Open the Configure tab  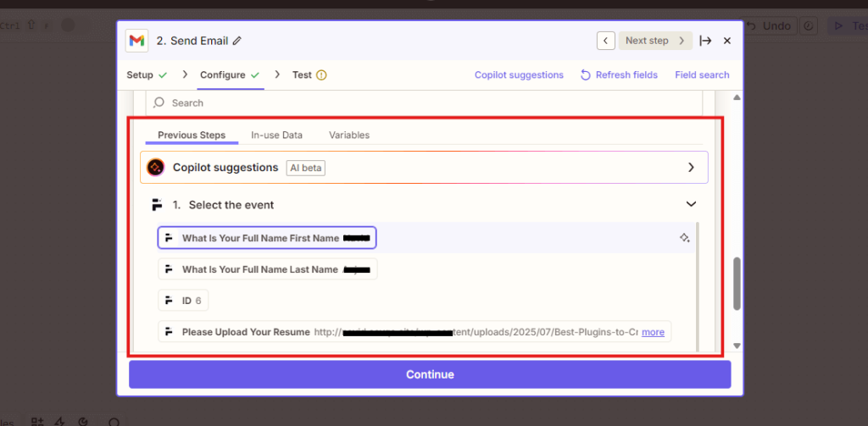tap(231, 75)
